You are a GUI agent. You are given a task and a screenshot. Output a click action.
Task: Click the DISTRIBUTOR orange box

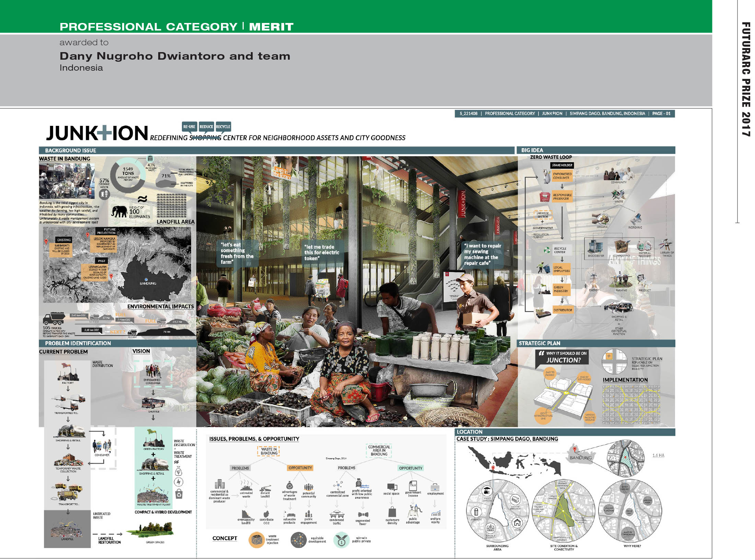[562, 310]
